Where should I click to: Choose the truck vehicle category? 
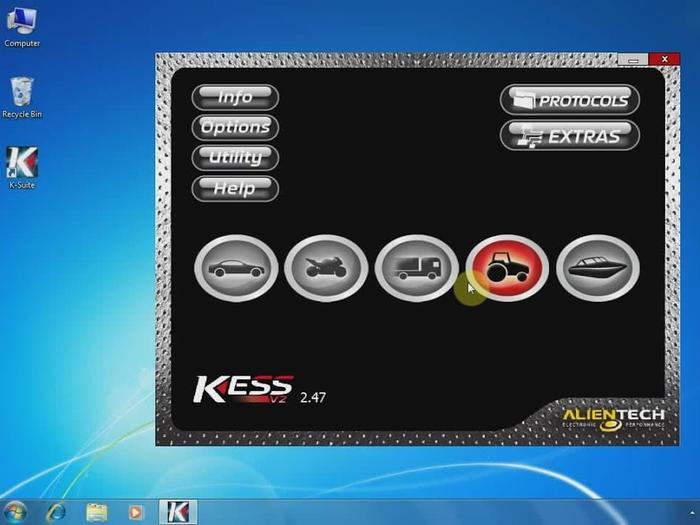pos(416,268)
